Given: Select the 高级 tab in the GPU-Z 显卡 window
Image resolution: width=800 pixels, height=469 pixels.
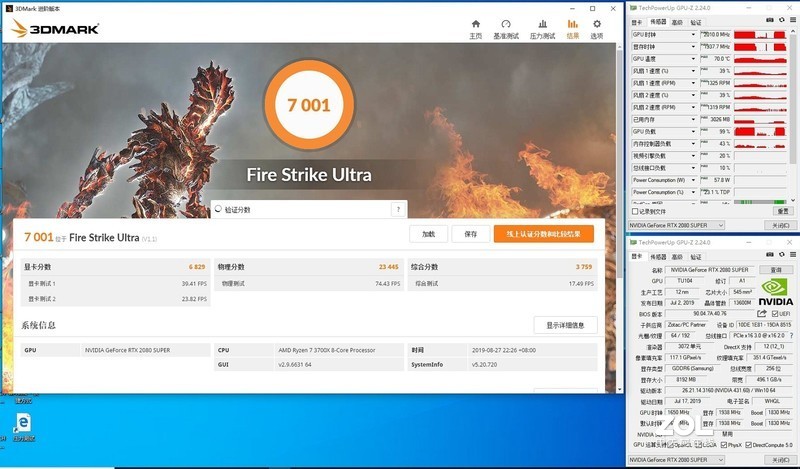Looking at the screenshot, I should click(x=677, y=256).
